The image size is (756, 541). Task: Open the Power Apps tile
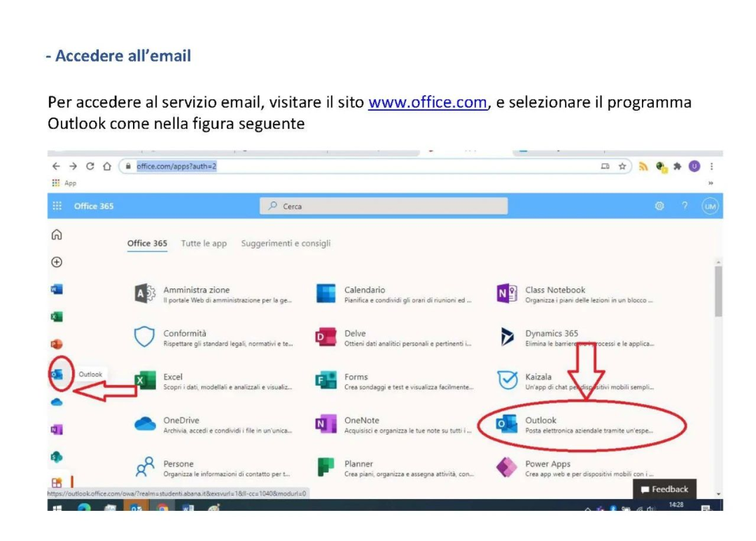[575, 468]
